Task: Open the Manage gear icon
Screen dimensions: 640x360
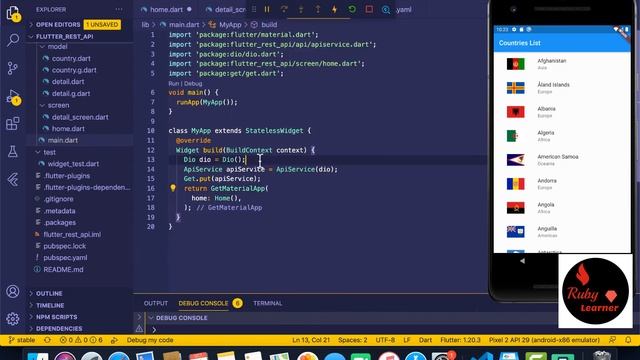Action: pyautogui.click(x=13, y=319)
